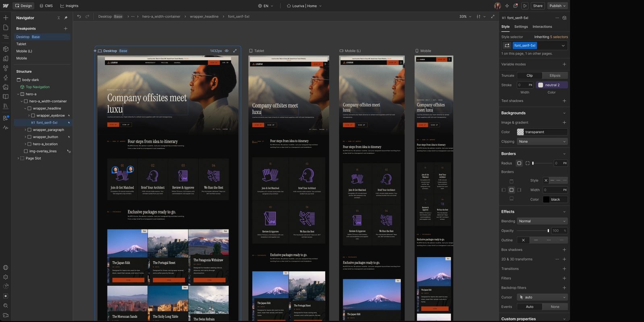Open the Webflow logo menu
Viewport: 644px width, 322px height.
tap(6, 6)
